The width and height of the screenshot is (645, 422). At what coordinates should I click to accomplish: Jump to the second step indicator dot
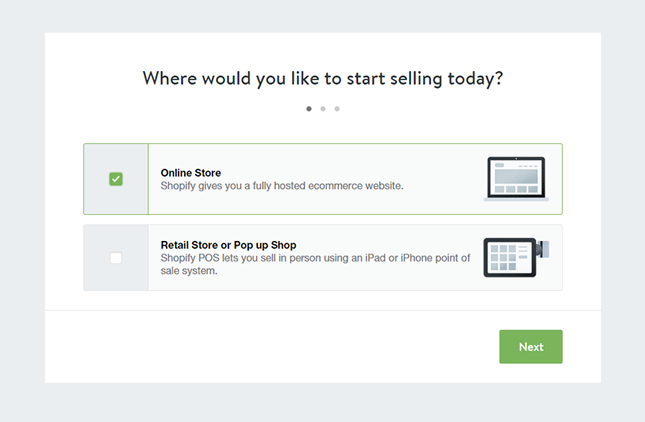(323, 109)
